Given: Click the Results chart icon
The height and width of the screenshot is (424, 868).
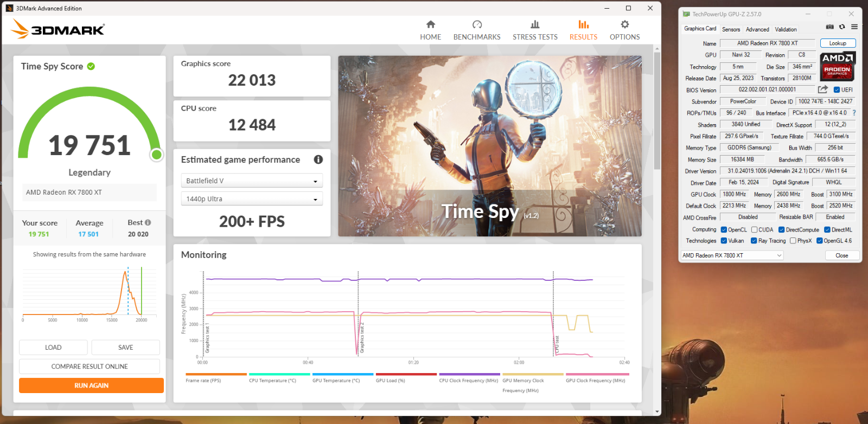Looking at the screenshot, I should point(583,24).
